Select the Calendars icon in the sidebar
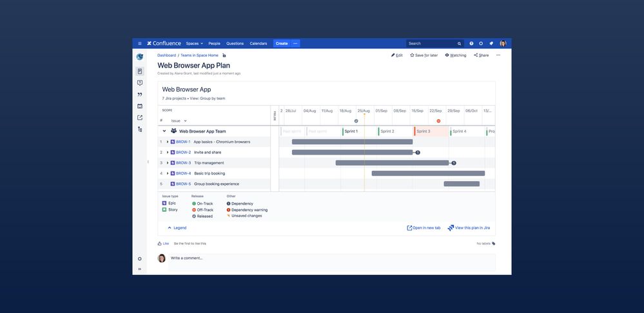644x313 pixels. pyautogui.click(x=140, y=106)
